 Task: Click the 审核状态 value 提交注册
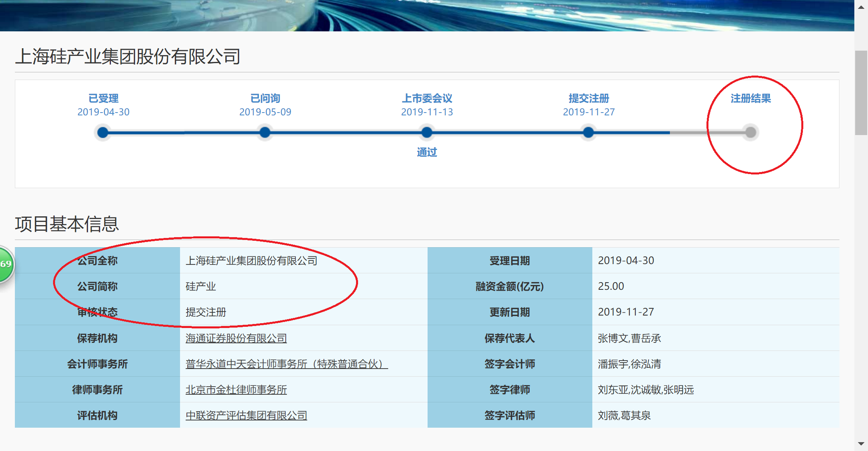[x=304, y=312]
